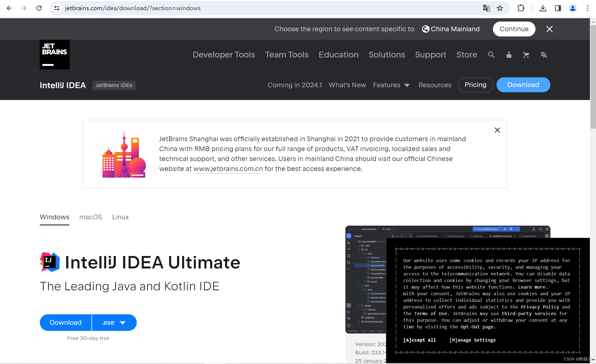Open the Chrome profile avatar

pyautogui.click(x=573, y=8)
